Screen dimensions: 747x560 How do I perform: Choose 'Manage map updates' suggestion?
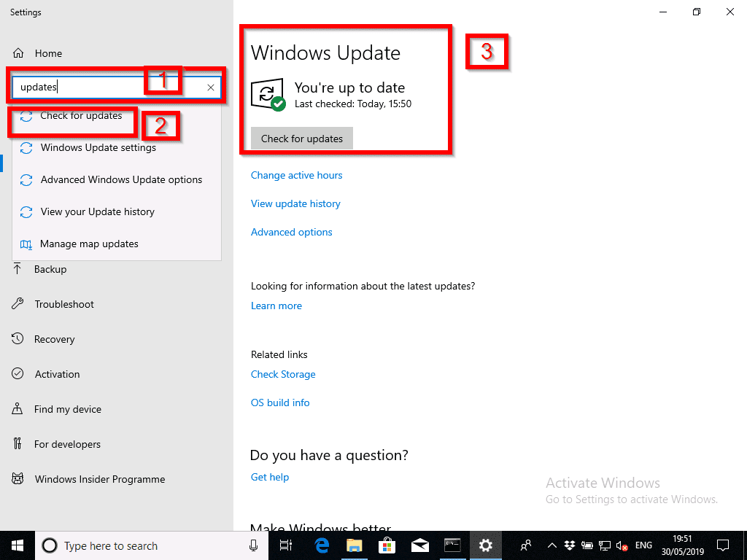(89, 244)
